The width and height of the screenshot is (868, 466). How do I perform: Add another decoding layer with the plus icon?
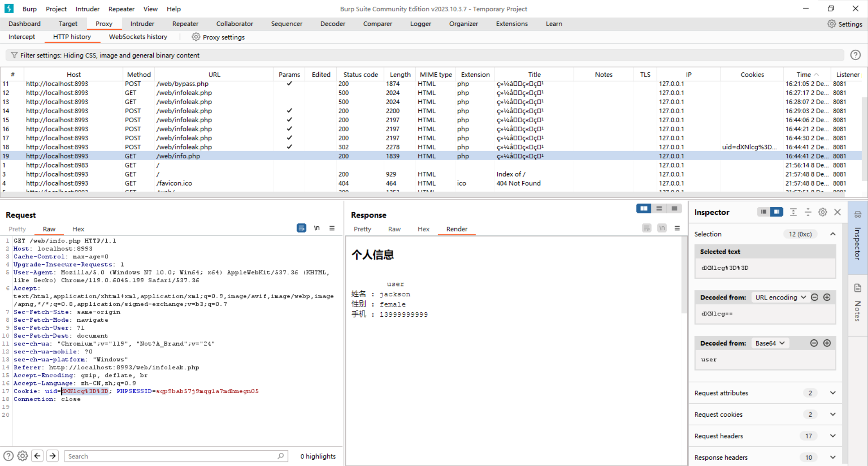827,343
